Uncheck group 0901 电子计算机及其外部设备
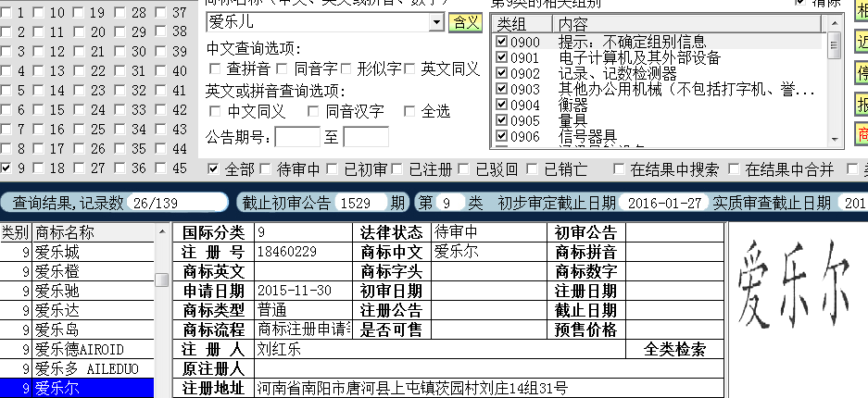This screenshot has width=868, height=398. coord(501,57)
